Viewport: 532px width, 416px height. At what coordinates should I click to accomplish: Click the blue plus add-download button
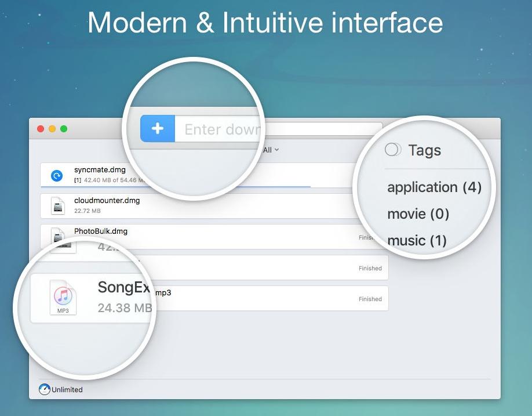pos(158,128)
